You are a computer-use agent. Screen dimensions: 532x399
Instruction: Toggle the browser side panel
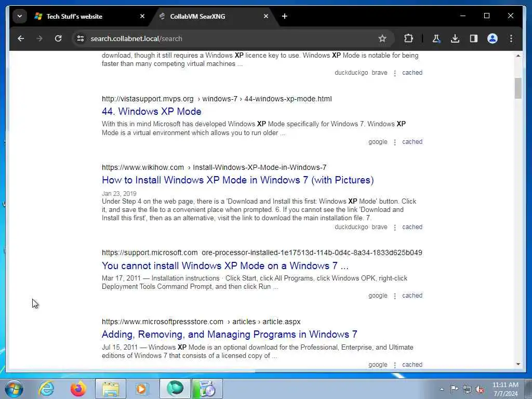tap(474, 38)
